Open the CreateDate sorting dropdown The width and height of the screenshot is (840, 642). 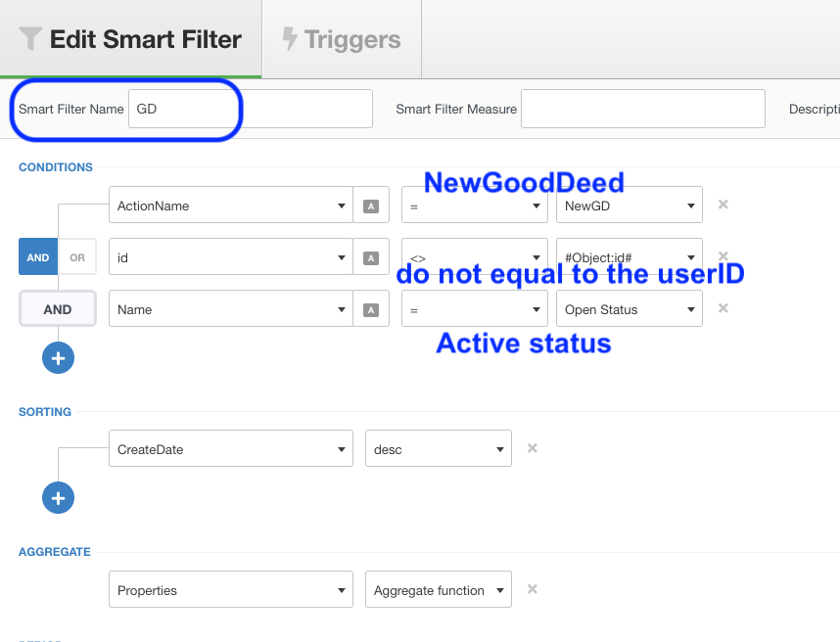click(x=231, y=448)
